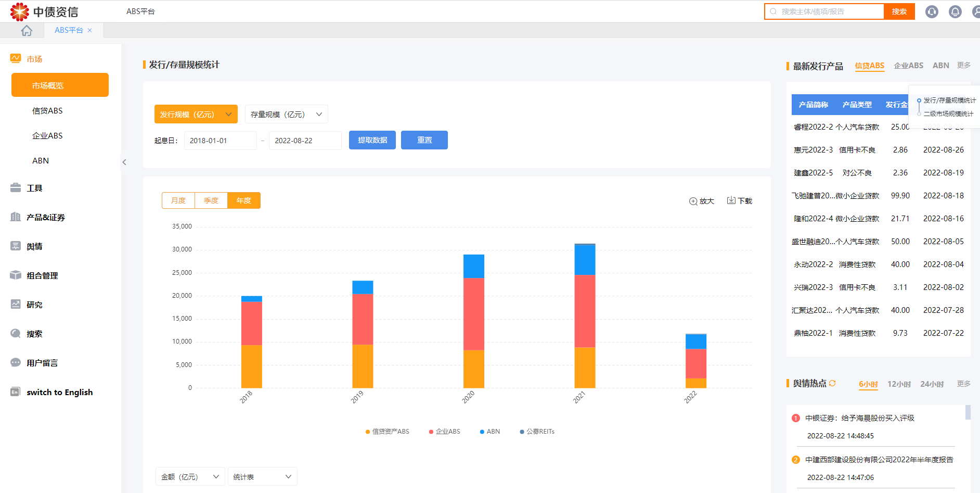Collapse the left sidebar arrow
The width and height of the screenshot is (980, 493).
click(124, 162)
